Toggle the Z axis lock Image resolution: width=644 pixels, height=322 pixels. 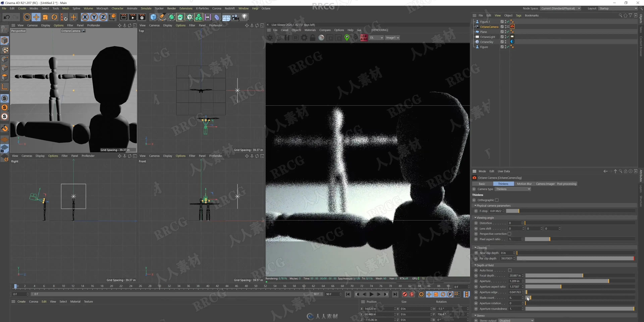coord(103,17)
